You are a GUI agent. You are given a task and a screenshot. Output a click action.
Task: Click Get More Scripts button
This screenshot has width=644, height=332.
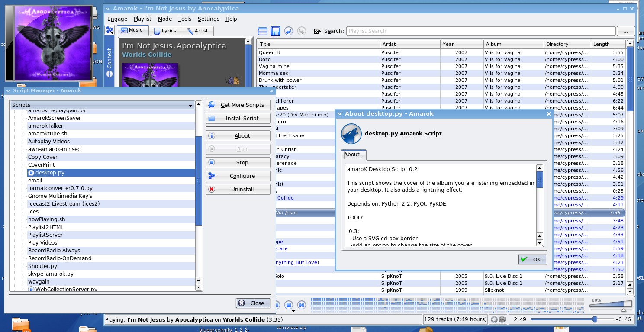tap(238, 105)
